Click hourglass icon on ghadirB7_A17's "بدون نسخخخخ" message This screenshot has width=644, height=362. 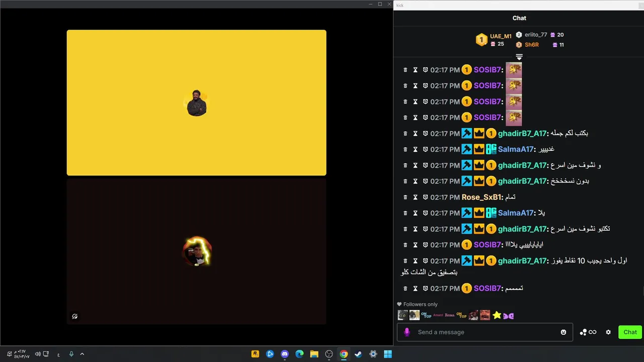(416, 181)
